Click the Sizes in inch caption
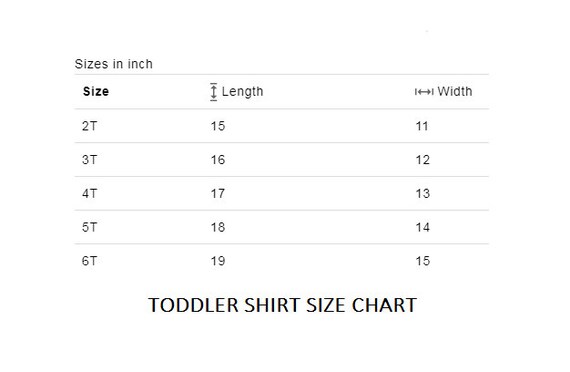The width and height of the screenshot is (570, 372). coord(113,64)
